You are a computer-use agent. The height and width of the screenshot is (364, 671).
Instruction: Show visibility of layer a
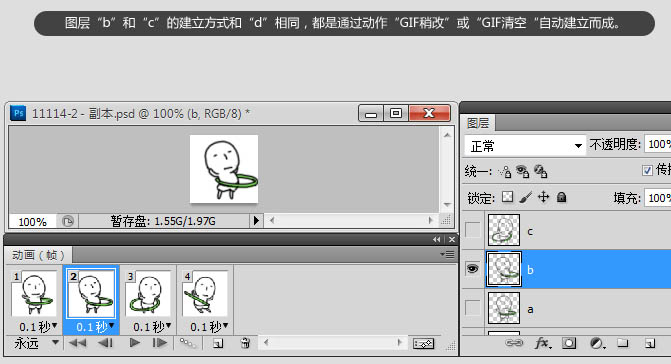[x=472, y=308]
